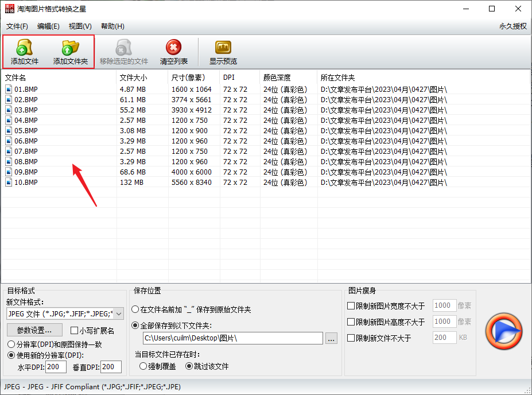Screen dimensions: 532x395
Task: Click the Add File (添加文件) toolbar icon
Action: [x=25, y=48]
